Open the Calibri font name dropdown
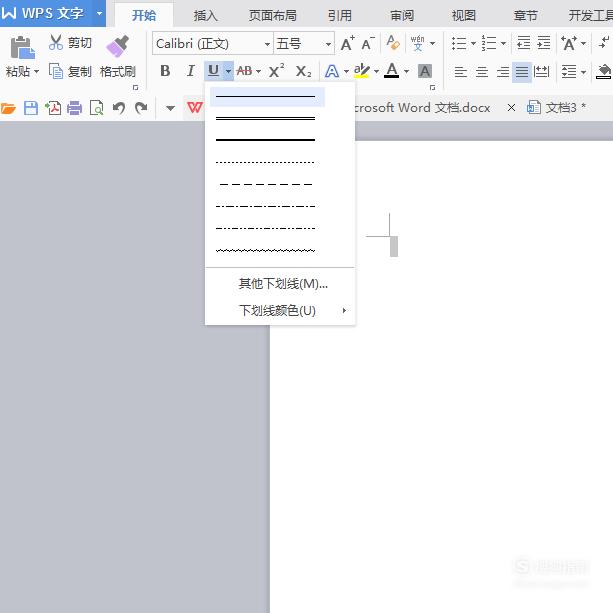 click(267, 44)
